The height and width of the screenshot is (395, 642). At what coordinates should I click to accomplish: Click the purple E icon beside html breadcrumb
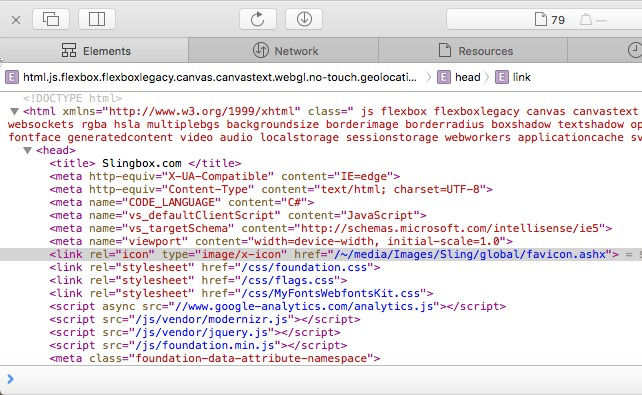click(x=12, y=77)
